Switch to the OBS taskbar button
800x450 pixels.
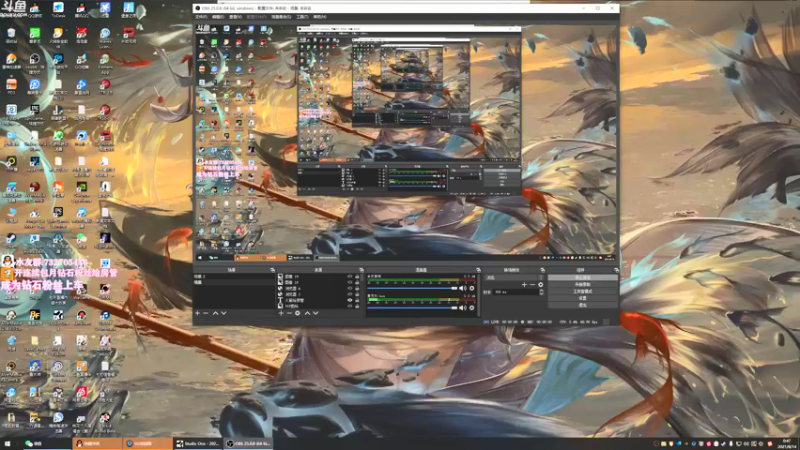coord(248,444)
